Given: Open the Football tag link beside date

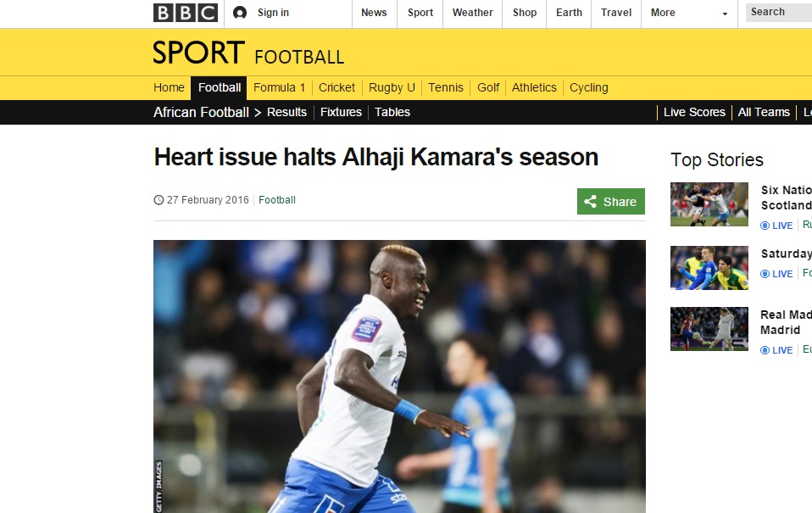Looking at the screenshot, I should point(277,200).
